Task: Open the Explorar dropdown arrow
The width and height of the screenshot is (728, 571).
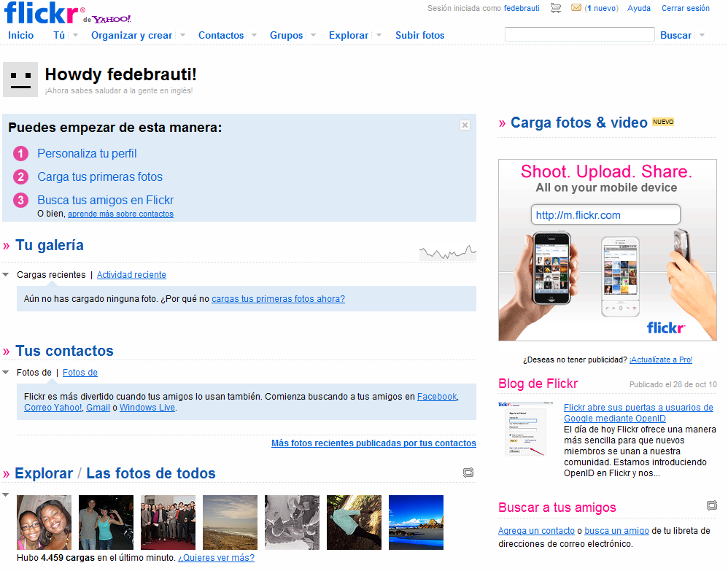Action: pos(378,34)
